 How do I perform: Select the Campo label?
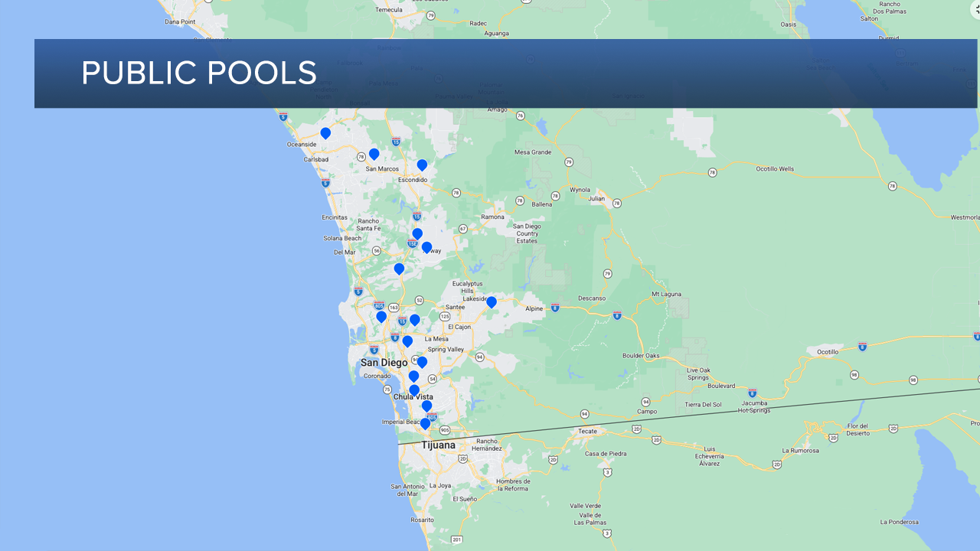(647, 411)
